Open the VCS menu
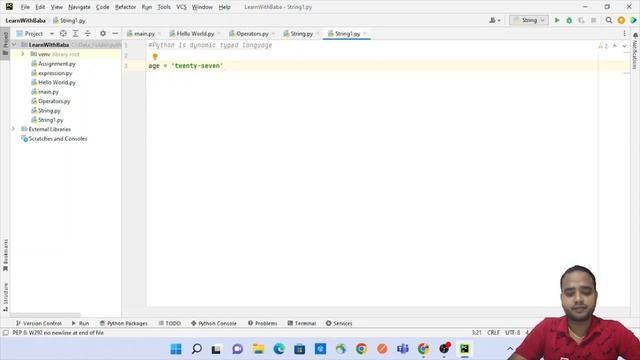This screenshot has width=640, height=360. click(181, 7)
